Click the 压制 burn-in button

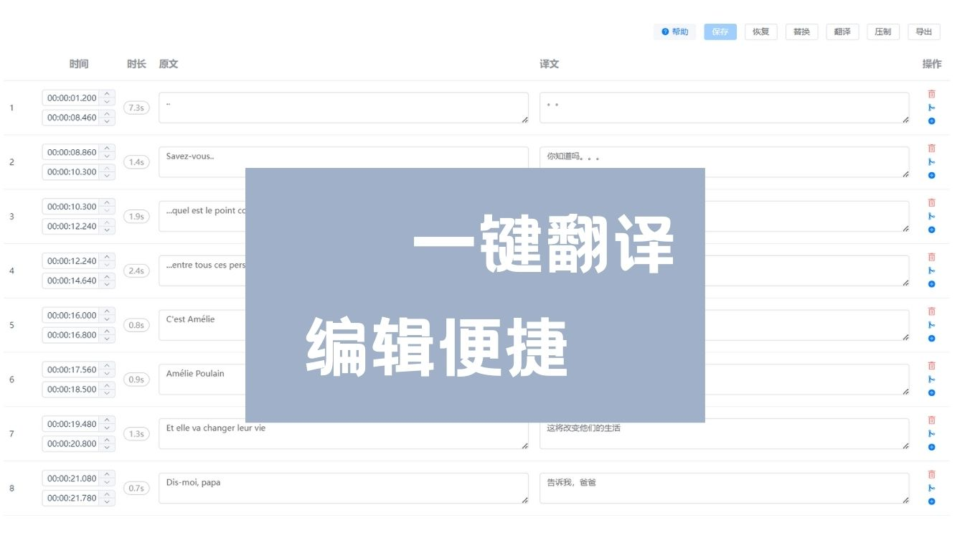883,32
